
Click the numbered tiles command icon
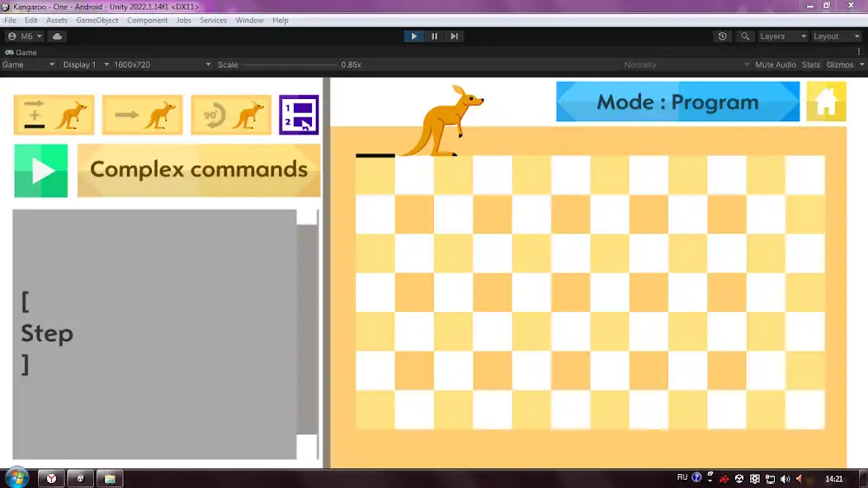click(x=298, y=114)
